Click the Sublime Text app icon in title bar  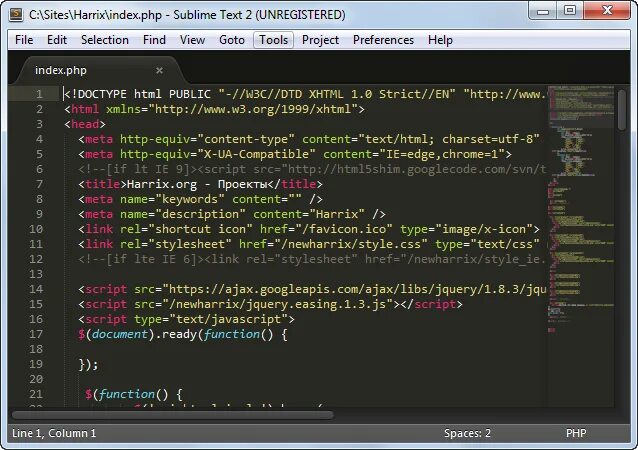[x=16, y=15]
